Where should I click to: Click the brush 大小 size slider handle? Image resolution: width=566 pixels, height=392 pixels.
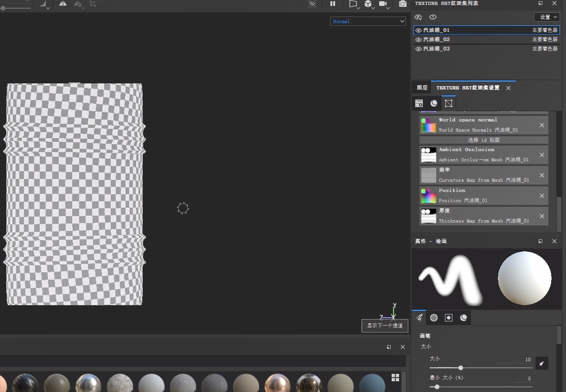tap(460, 368)
